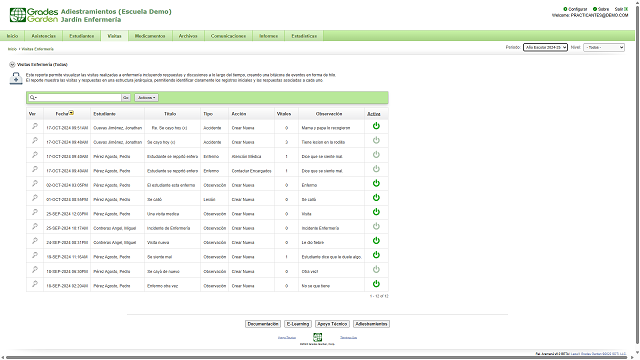Toggle active status of Atención Médica row
Viewport: 640px width, 360px height.
click(x=376, y=155)
